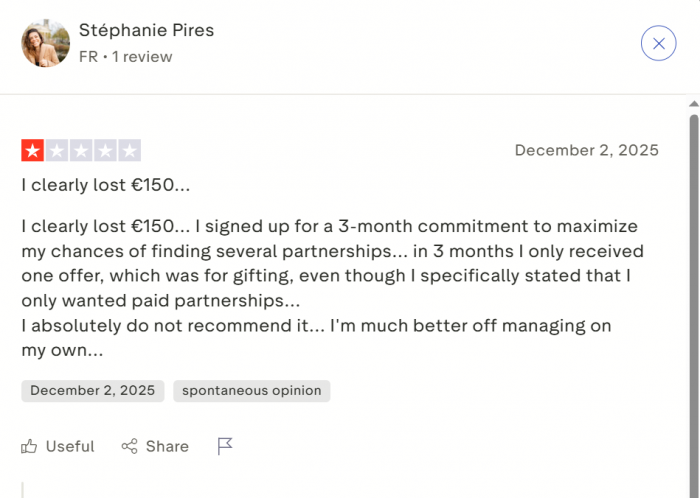Click the Share network icon
The height and width of the screenshot is (498, 700).
129,446
